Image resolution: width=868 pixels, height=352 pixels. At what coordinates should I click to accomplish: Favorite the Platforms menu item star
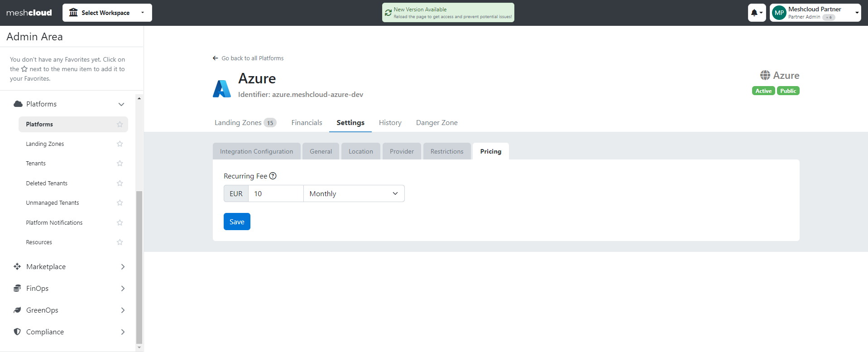tap(120, 124)
